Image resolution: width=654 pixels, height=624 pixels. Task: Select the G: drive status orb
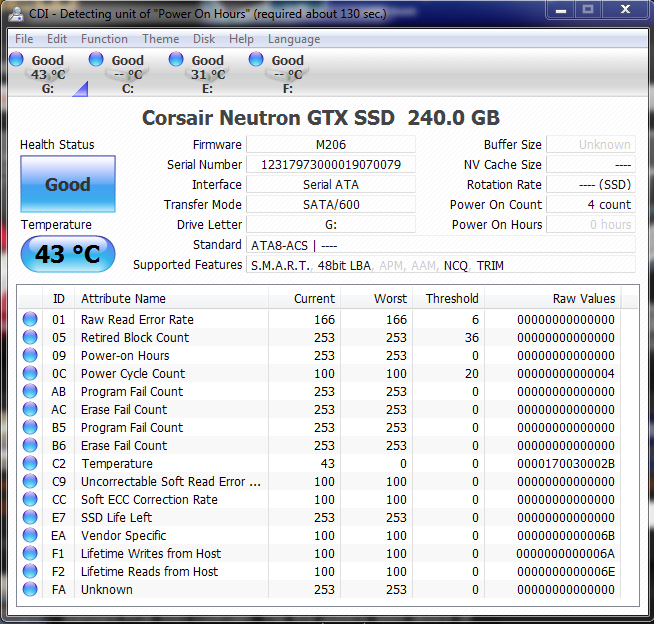coord(17,60)
